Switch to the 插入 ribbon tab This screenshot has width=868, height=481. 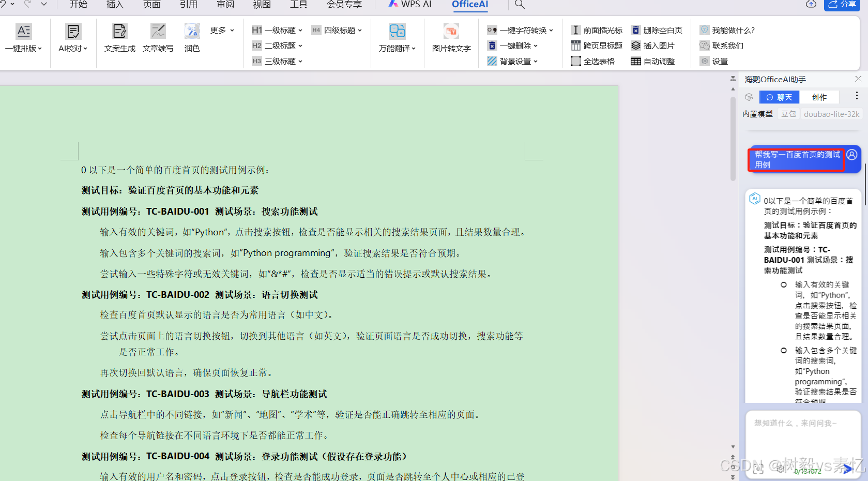[115, 5]
